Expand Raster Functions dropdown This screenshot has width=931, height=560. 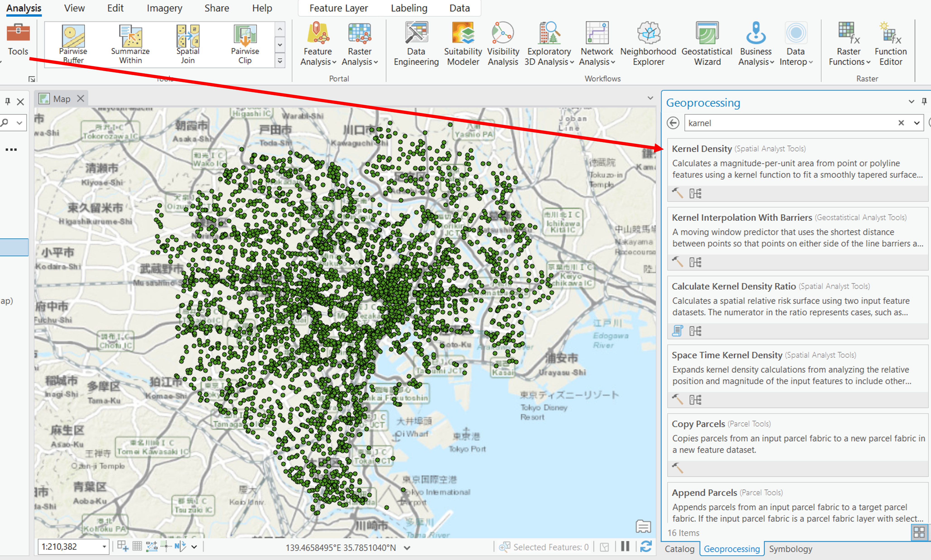pyautogui.click(x=868, y=62)
